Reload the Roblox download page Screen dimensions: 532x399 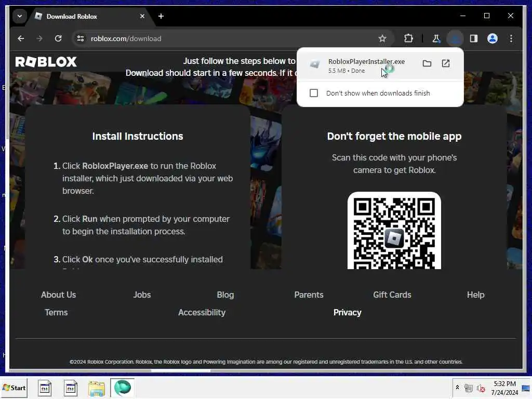[58, 38]
